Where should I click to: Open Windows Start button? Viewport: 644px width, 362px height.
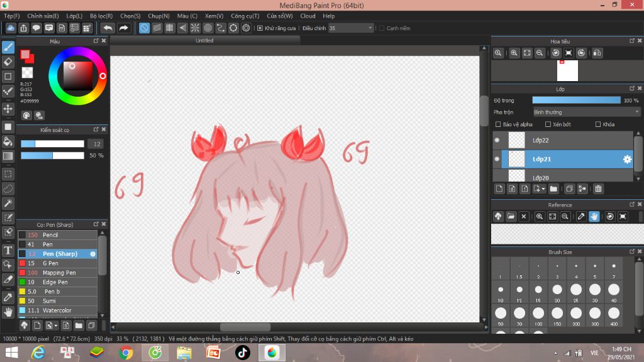click(11, 353)
